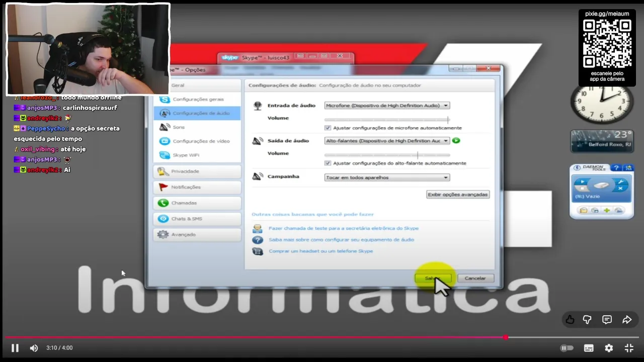This screenshot has width=644, height=362.
Task: Open Fazer chamada de teste link
Action: pyautogui.click(x=344, y=228)
